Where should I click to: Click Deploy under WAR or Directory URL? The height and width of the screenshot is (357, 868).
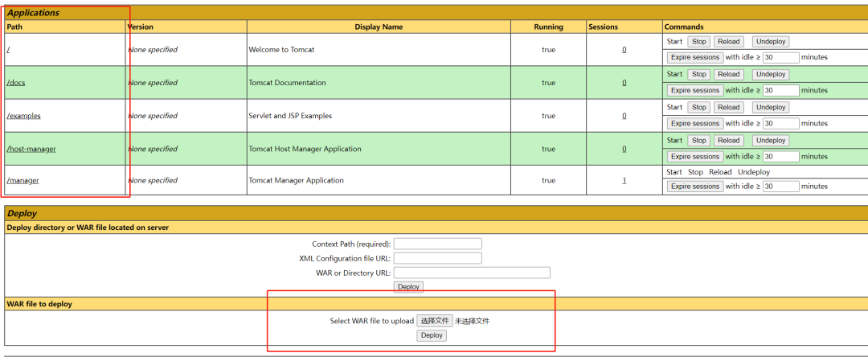[408, 287]
